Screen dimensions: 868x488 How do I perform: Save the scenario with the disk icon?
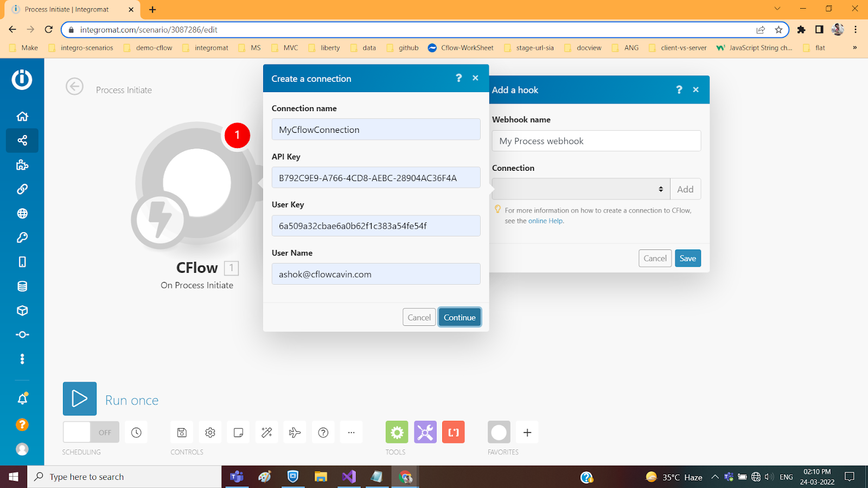[182, 432]
